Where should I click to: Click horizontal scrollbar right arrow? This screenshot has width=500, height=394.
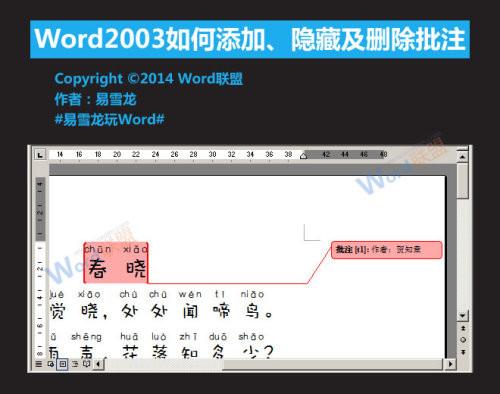tap(451, 364)
